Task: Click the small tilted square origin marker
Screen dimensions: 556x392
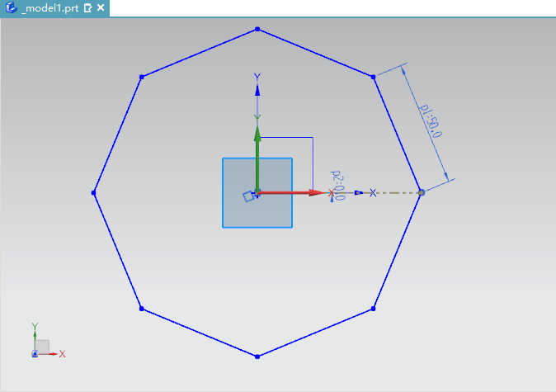Action: (248, 196)
